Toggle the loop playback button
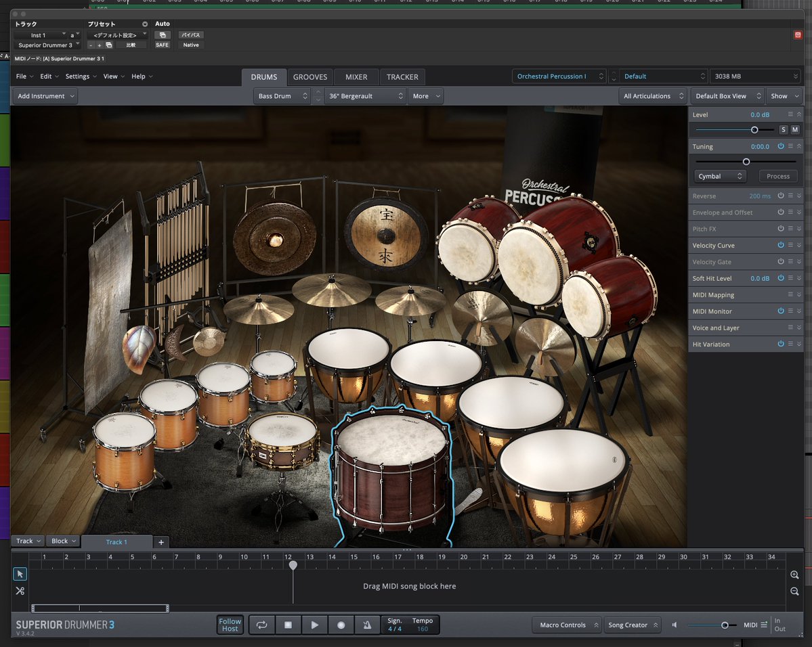This screenshot has height=647, width=812. 261,625
